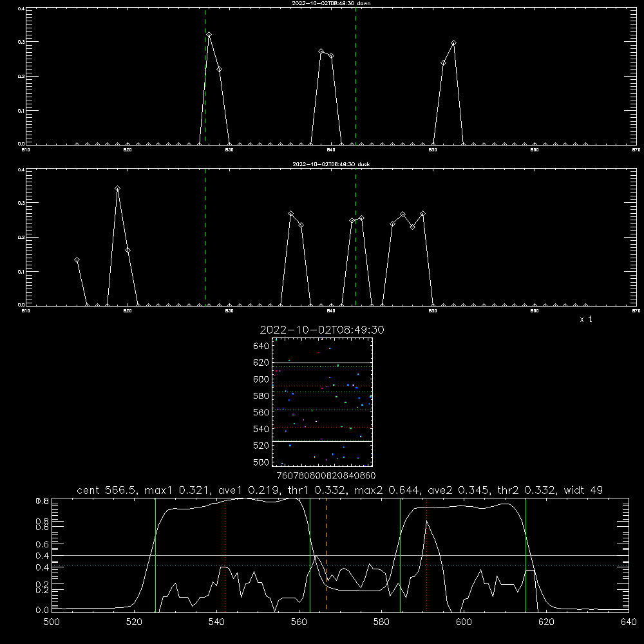Click the scatter plot x-axis label '760780800820840860'

click(x=326, y=475)
